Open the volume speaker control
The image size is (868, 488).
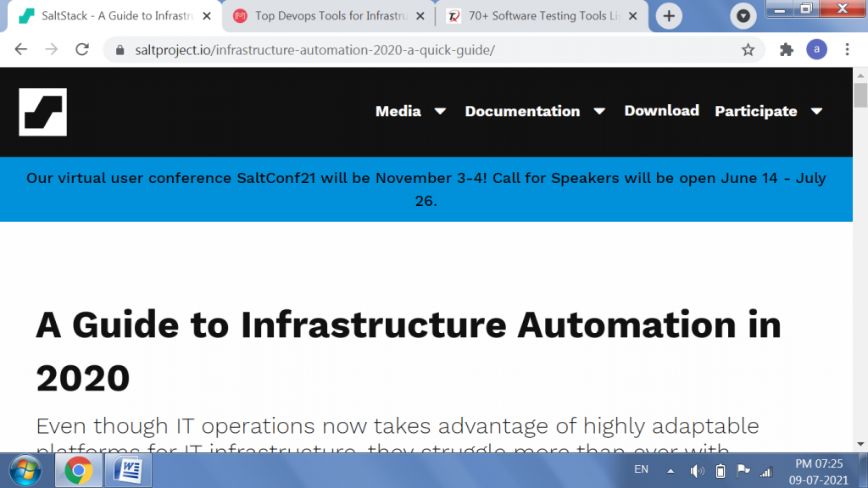tap(697, 471)
